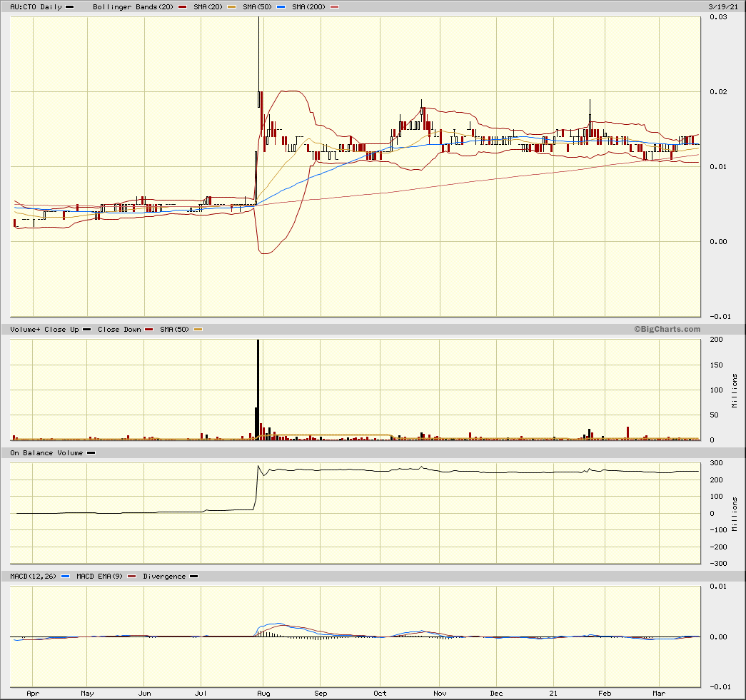Click the Dec month label on time axis
Image resolution: width=746 pixels, height=700 pixels.
[496, 694]
